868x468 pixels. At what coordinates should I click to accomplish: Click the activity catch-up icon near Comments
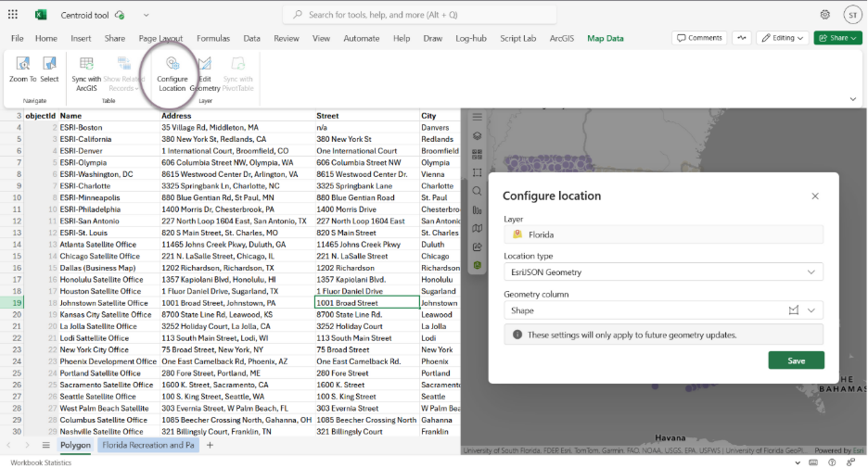(x=742, y=38)
